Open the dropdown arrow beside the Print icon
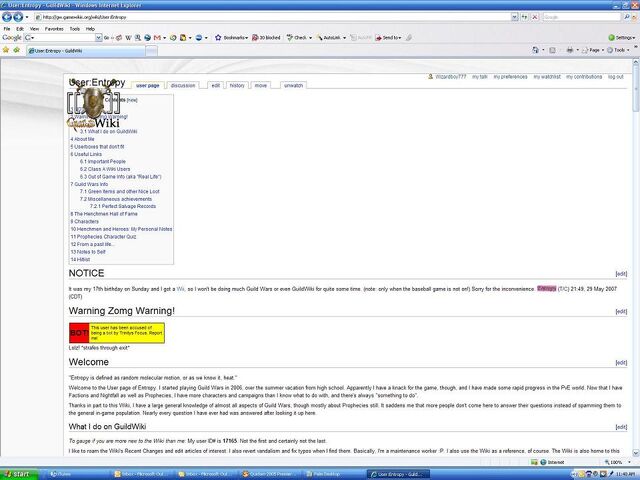The width and height of the screenshot is (640, 480). (x=577, y=50)
